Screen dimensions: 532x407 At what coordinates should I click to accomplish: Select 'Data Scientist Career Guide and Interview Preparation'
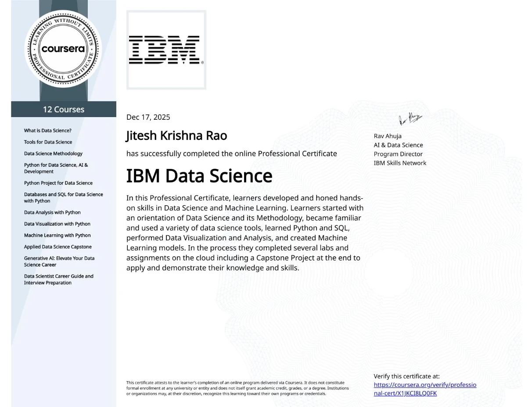click(x=59, y=279)
